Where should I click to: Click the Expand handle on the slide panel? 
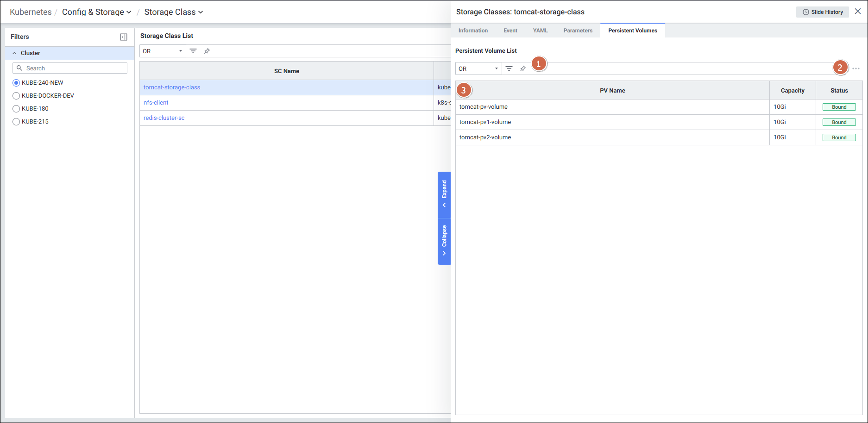pos(444,194)
